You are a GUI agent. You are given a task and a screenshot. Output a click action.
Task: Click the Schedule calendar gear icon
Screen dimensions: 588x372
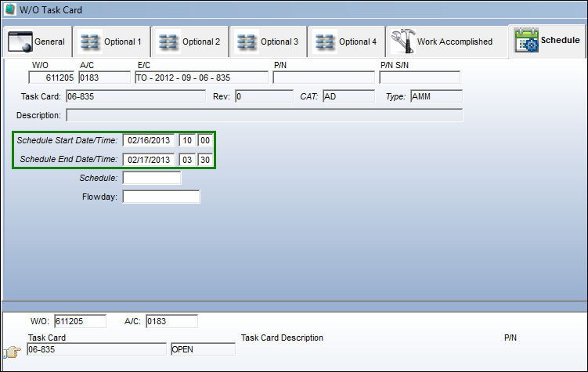pos(526,40)
